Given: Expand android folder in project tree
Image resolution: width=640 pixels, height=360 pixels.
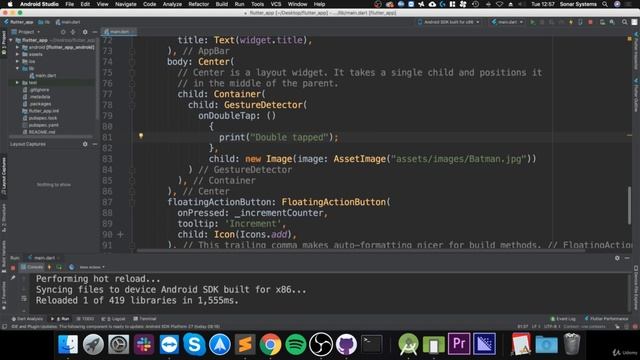Looking at the screenshot, I should coord(18,47).
